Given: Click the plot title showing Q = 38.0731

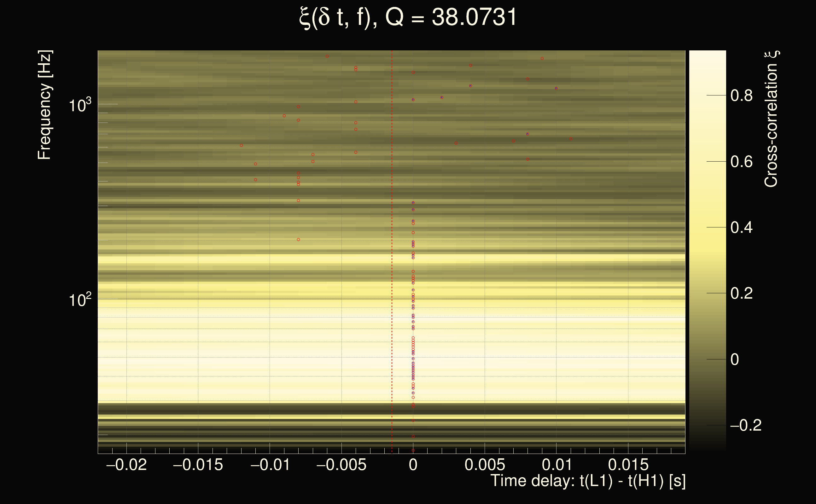Looking at the screenshot, I should tap(408, 17).
